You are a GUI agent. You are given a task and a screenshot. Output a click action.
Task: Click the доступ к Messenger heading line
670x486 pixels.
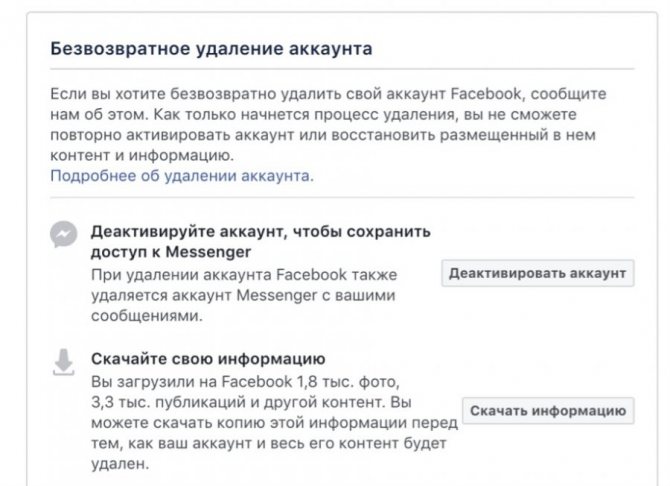(x=171, y=252)
